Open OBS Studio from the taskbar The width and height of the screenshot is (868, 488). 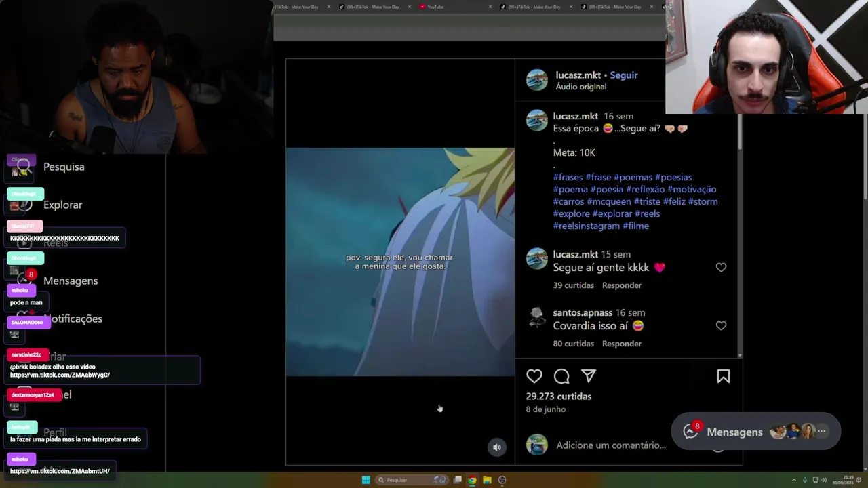pyautogui.click(x=502, y=480)
